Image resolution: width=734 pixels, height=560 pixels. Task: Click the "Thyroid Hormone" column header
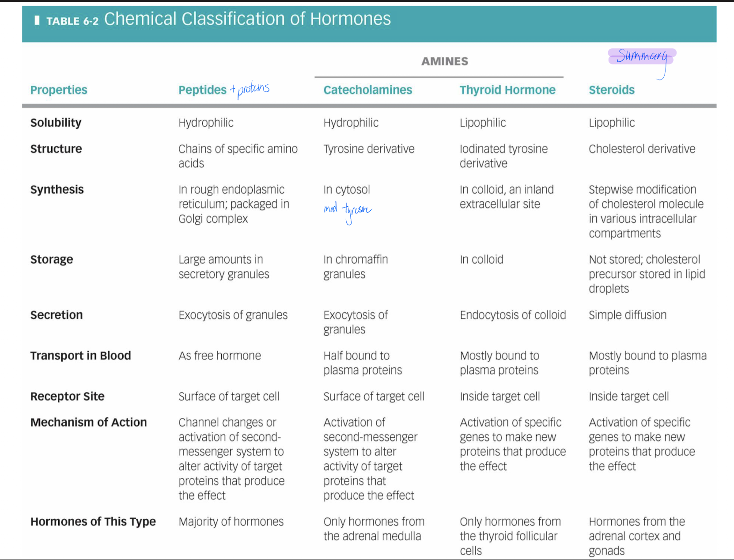click(x=507, y=90)
